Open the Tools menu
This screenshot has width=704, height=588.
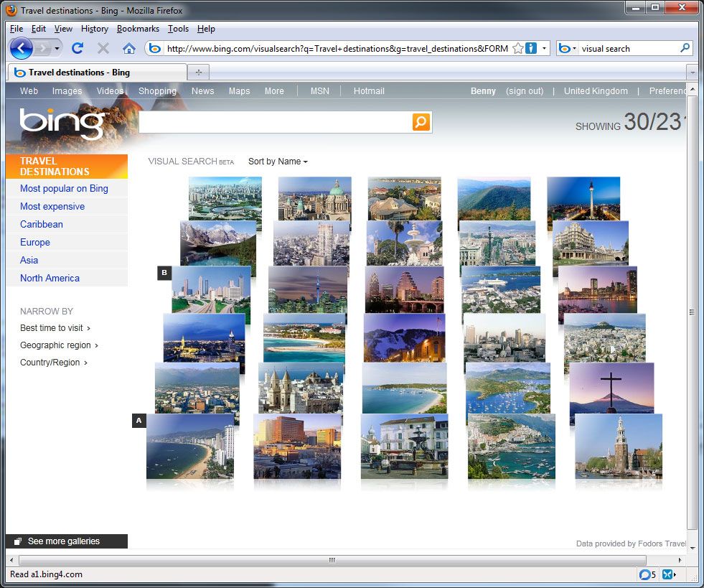click(x=178, y=29)
